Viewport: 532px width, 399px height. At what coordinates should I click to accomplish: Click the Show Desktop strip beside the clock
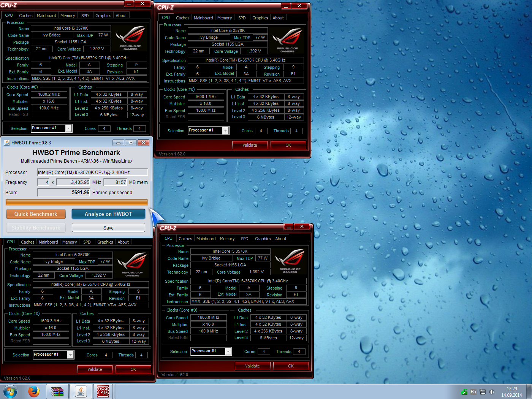coord(529,391)
